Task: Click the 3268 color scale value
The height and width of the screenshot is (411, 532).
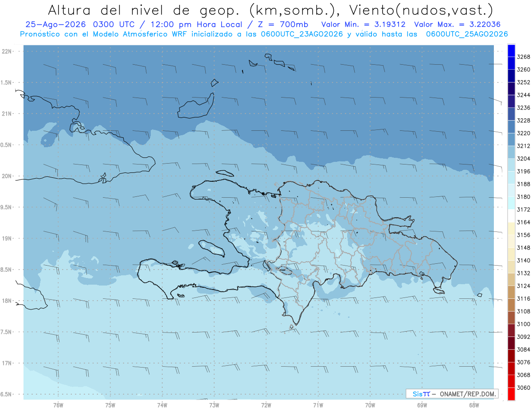Action: [x=523, y=57]
